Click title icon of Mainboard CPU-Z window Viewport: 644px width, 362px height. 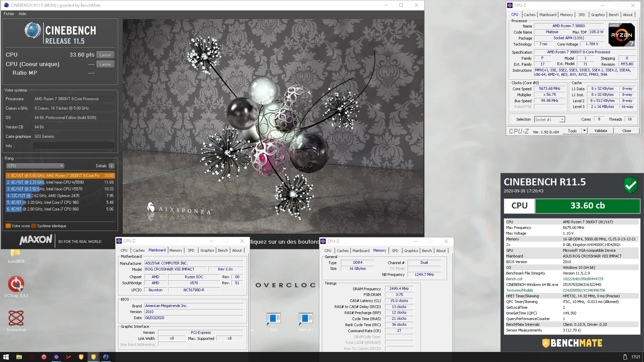tap(119, 241)
